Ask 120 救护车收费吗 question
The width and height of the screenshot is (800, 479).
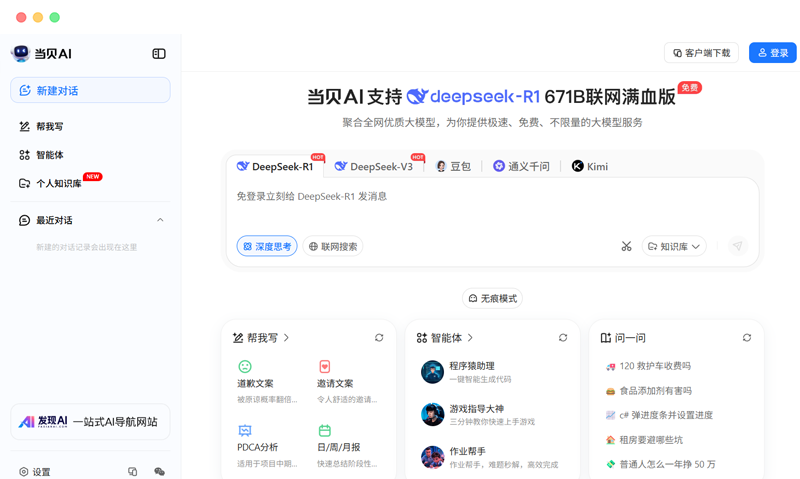coord(655,366)
